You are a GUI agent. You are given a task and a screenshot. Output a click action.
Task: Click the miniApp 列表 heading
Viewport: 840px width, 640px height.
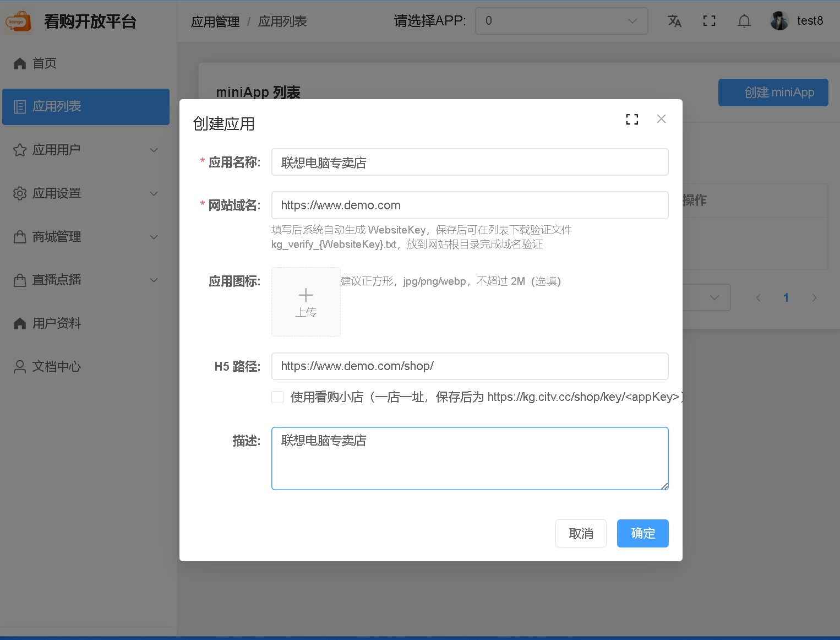(258, 93)
